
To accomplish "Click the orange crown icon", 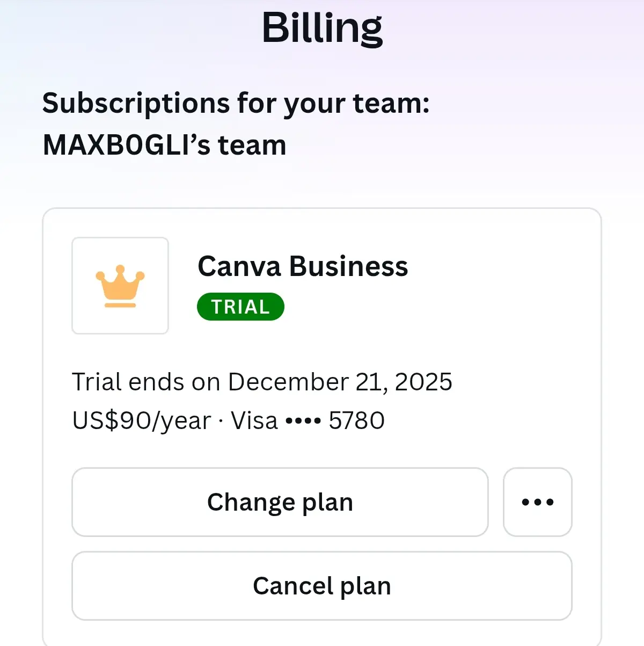I will 120,286.
